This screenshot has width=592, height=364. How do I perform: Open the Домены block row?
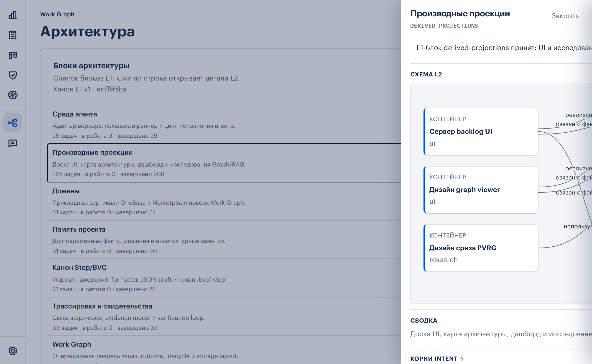click(x=224, y=201)
